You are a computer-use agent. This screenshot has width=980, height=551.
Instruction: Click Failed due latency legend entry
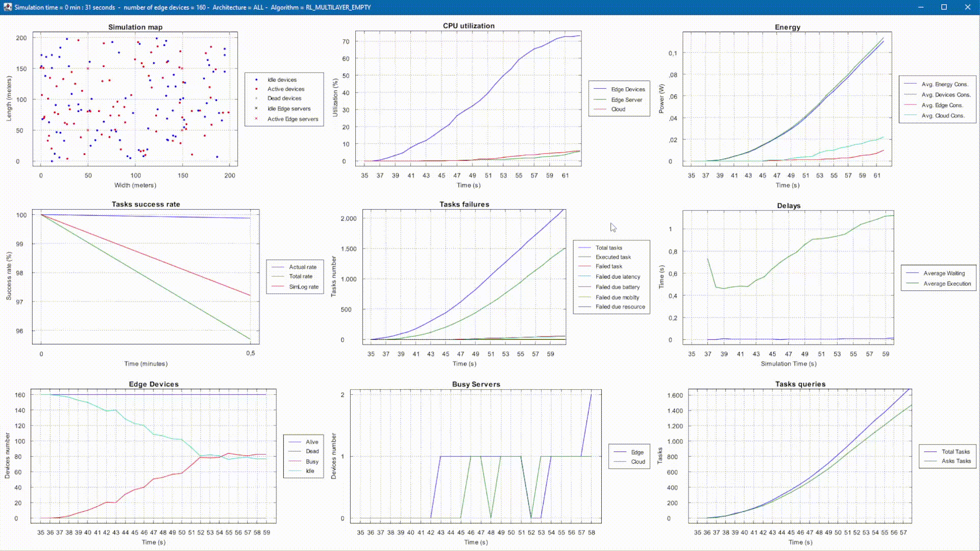(x=618, y=277)
